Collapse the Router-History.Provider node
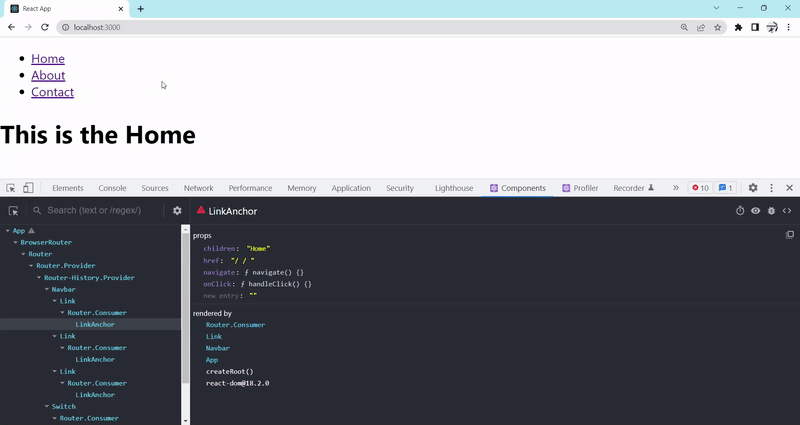This screenshot has height=425, width=800. coord(39,278)
